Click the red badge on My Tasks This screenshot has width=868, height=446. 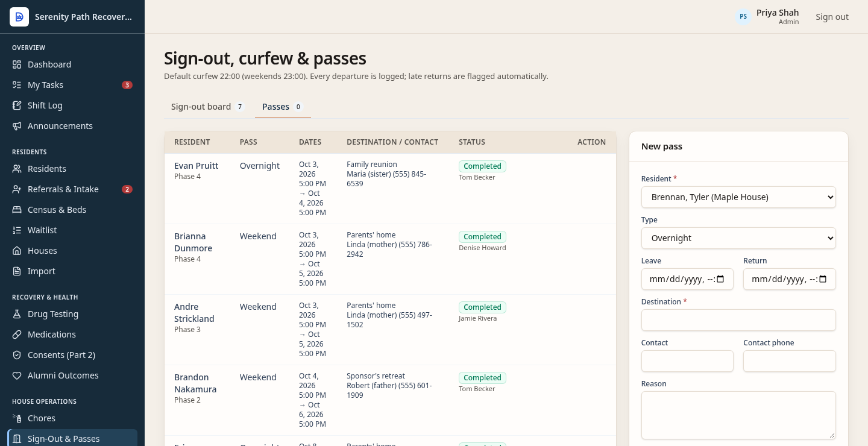(x=127, y=85)
